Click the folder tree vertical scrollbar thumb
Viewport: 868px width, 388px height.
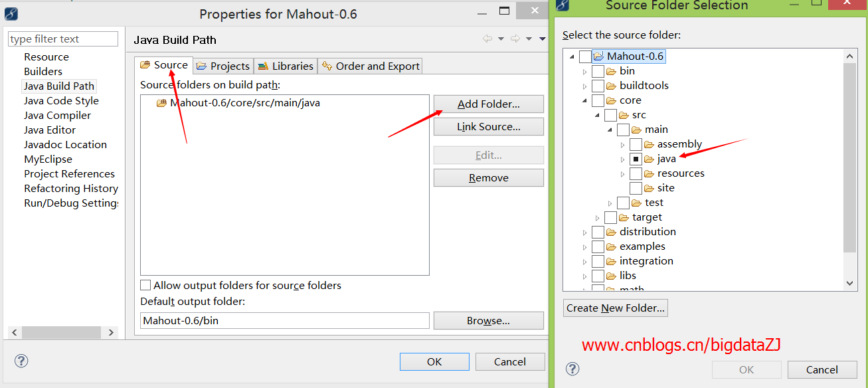click(850, 158)
